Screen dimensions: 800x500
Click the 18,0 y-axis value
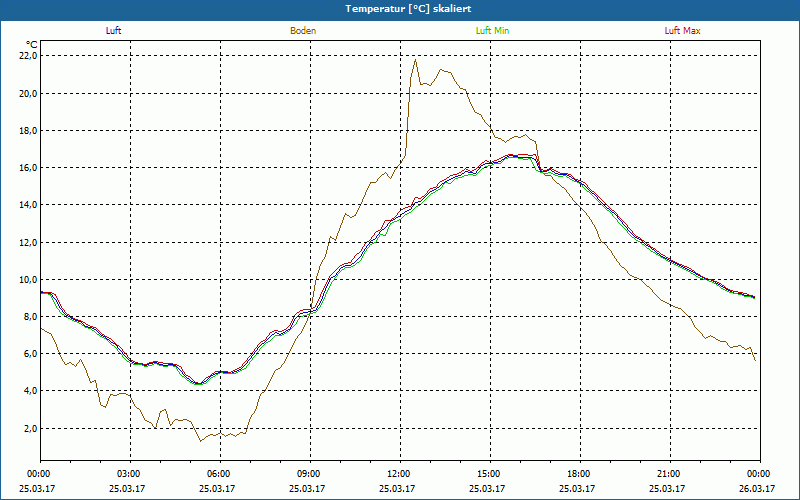tap(29, 131)
